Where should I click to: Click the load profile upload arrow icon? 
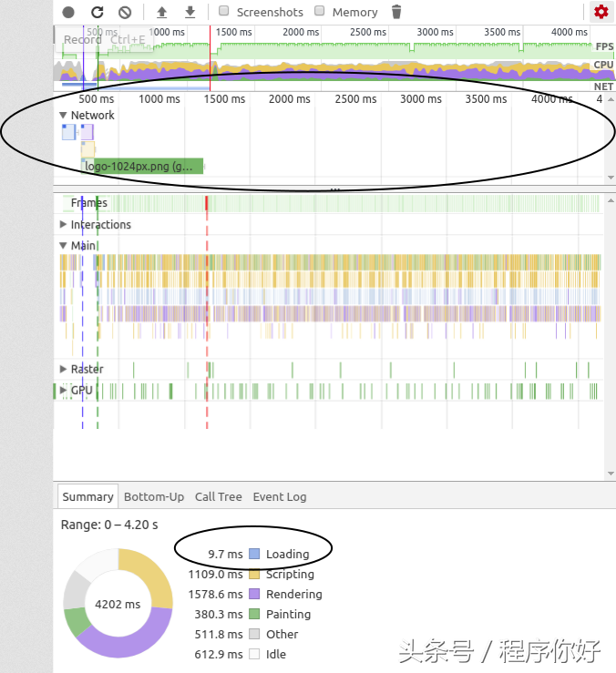[x=162, y=12]
